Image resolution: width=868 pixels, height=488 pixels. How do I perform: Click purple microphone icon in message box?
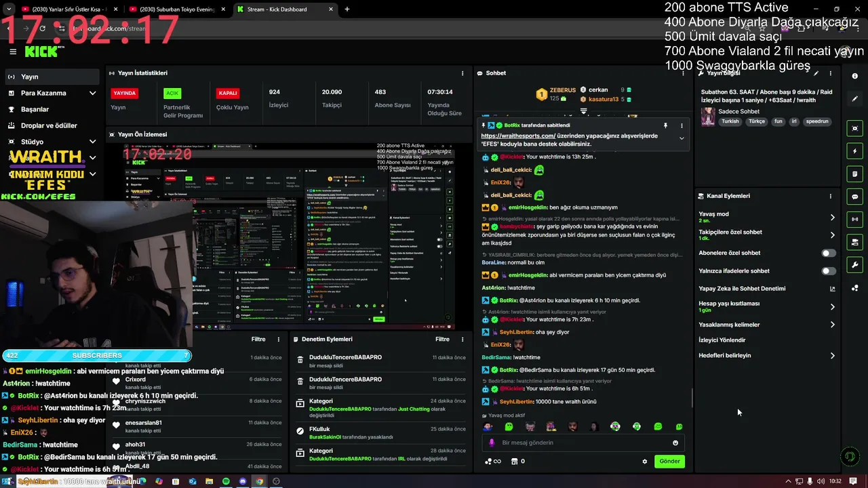[492, 443]
